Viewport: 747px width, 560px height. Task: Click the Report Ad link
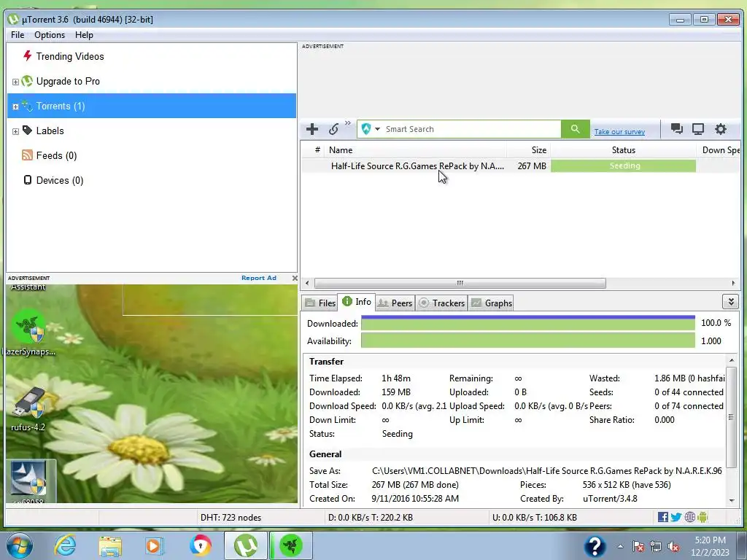tap(259, 278)
